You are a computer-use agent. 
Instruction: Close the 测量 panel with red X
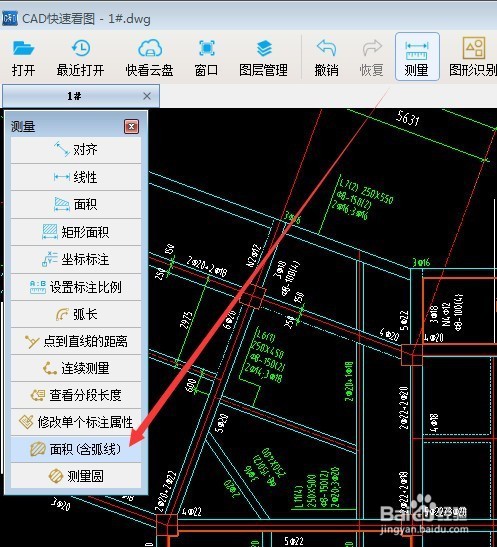point(131,126)
